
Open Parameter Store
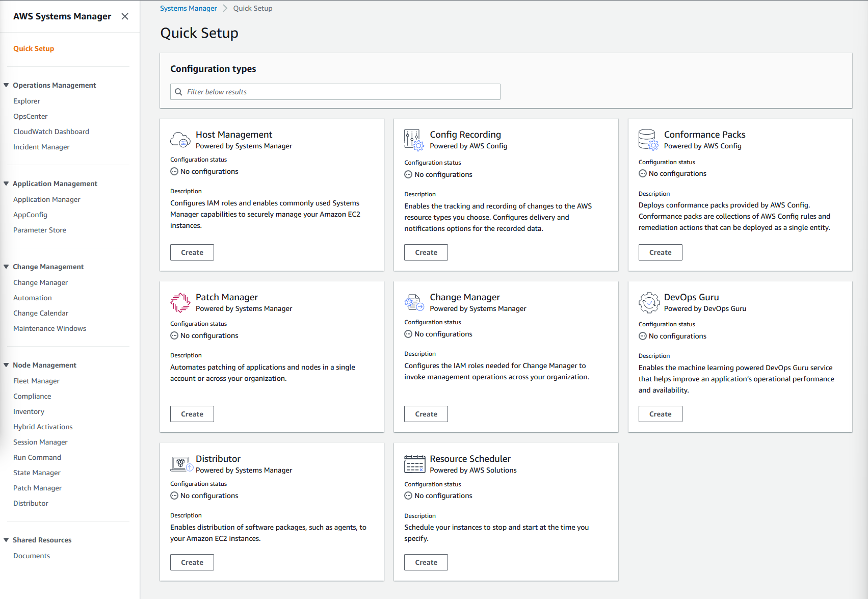40,230
